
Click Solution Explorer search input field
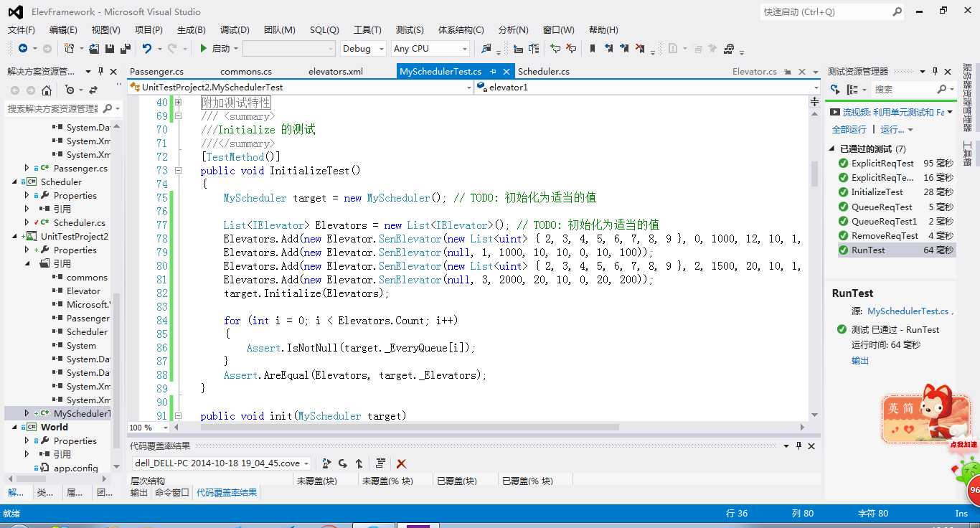pos(52,108)
